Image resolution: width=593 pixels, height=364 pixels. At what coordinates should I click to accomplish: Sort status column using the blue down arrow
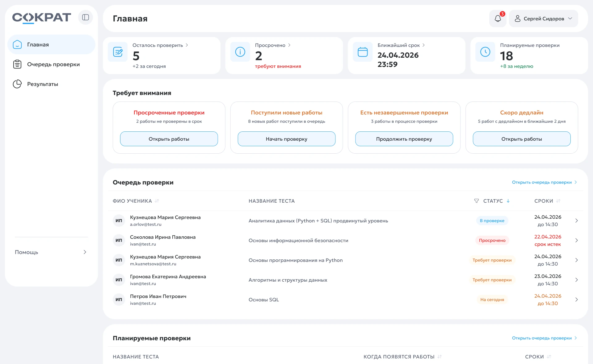508,201
